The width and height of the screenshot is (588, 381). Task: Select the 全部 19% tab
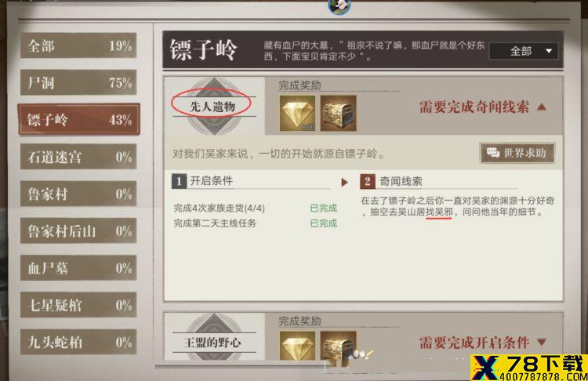[78, 45]
